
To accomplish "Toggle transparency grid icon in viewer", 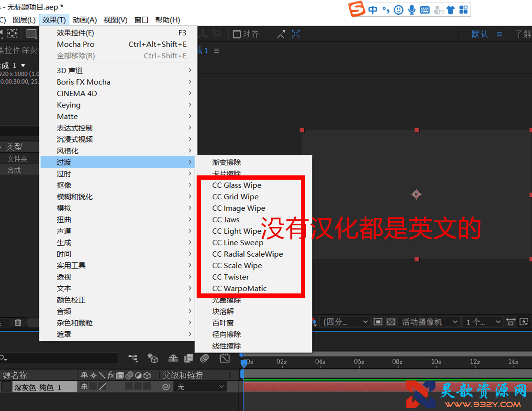I will point(391,322).
